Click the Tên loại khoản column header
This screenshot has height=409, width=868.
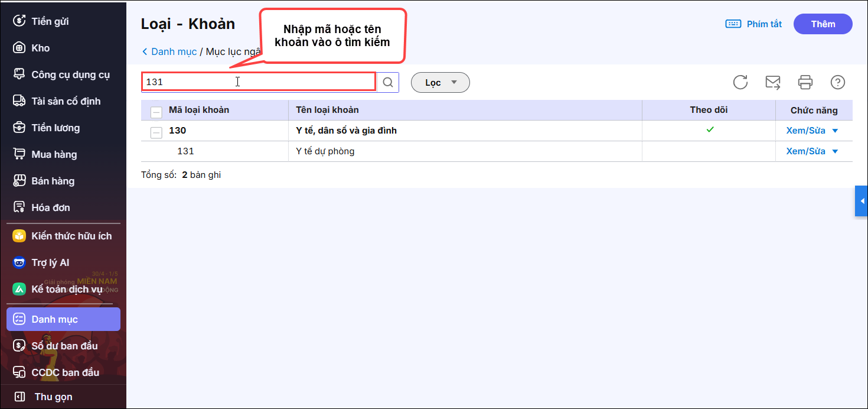click(x=327, y=110)
